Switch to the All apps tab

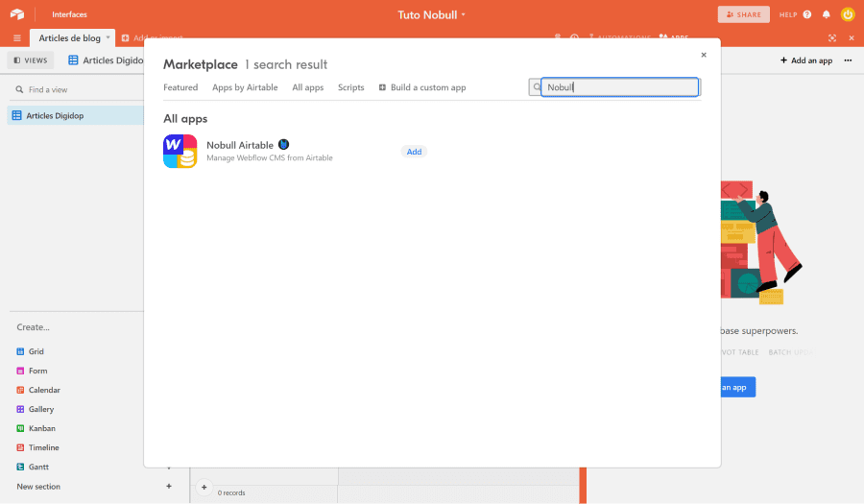(307, 87)
